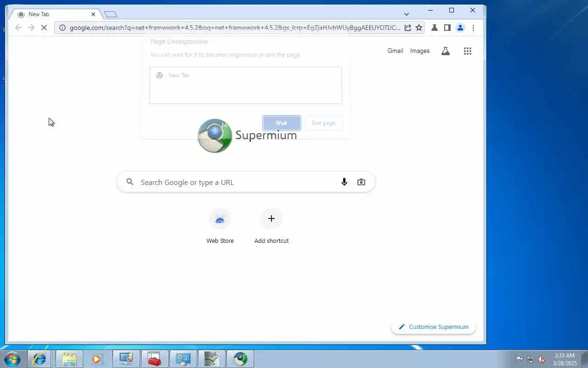Click the Search Google or type a URL box
The height and width of the screenshot is (368, 588).
pyautogui.click(x=246, y=182)
